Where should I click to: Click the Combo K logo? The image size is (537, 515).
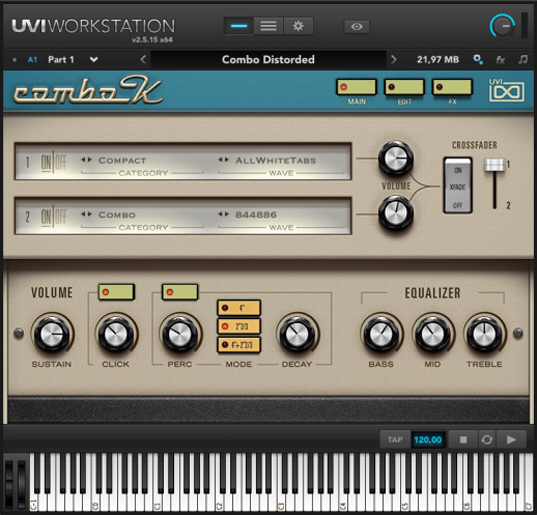coord(88,90)
